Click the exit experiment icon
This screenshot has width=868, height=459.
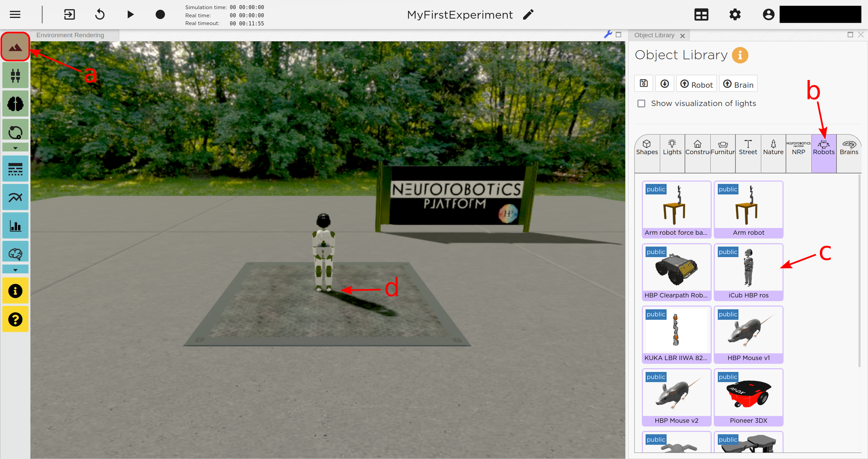click(x=70, y=14)
